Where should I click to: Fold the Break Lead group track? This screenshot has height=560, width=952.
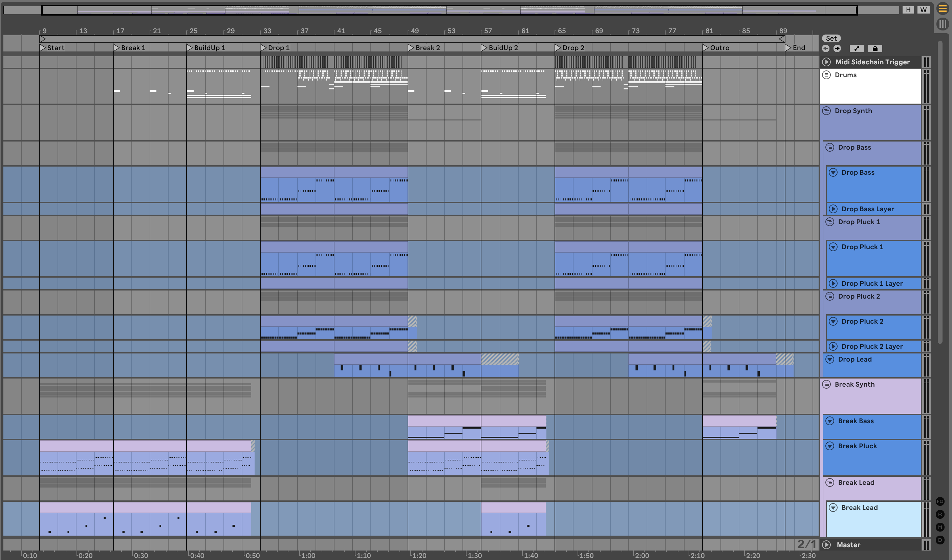click(x=829, y=482)
